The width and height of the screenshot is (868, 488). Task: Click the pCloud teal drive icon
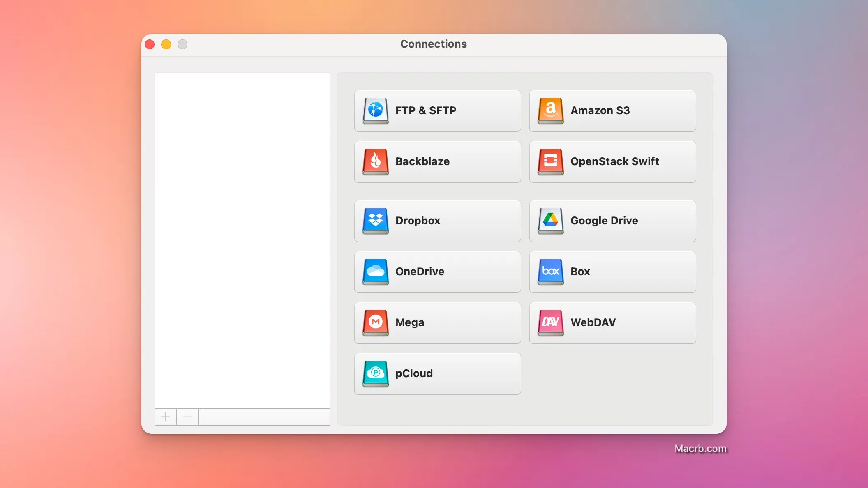[x=376, y=374]
